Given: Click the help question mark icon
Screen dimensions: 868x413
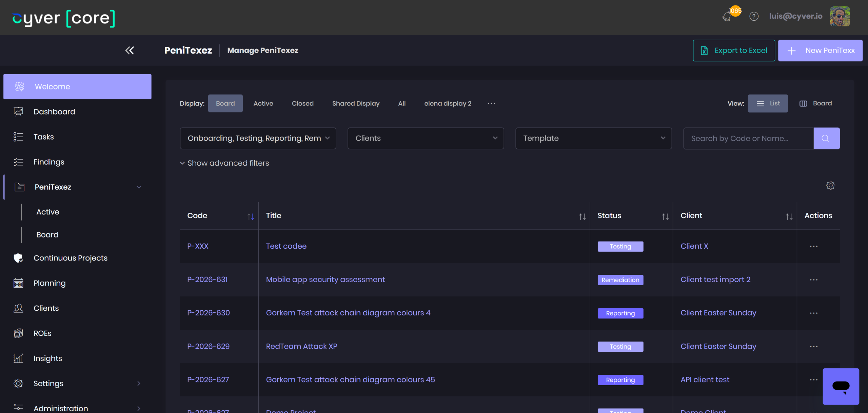Looking at the screenshot, I should tap(754, 16).
